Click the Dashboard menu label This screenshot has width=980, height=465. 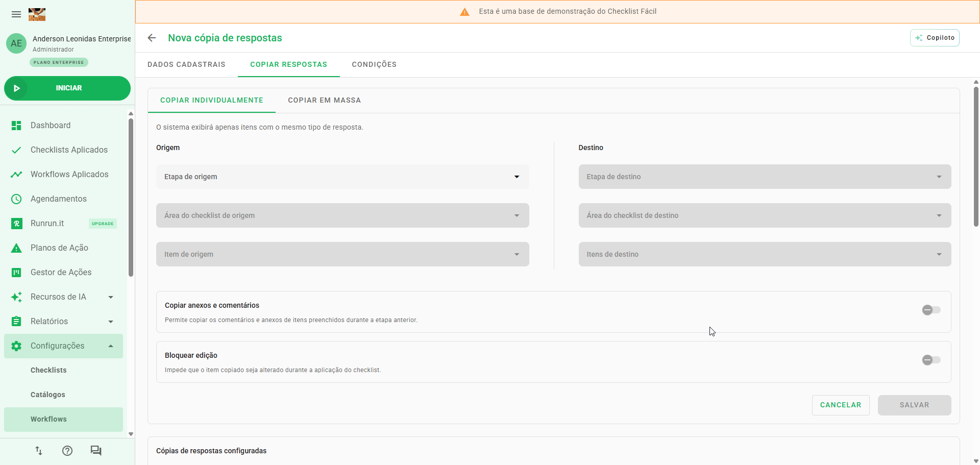(51, 126)
